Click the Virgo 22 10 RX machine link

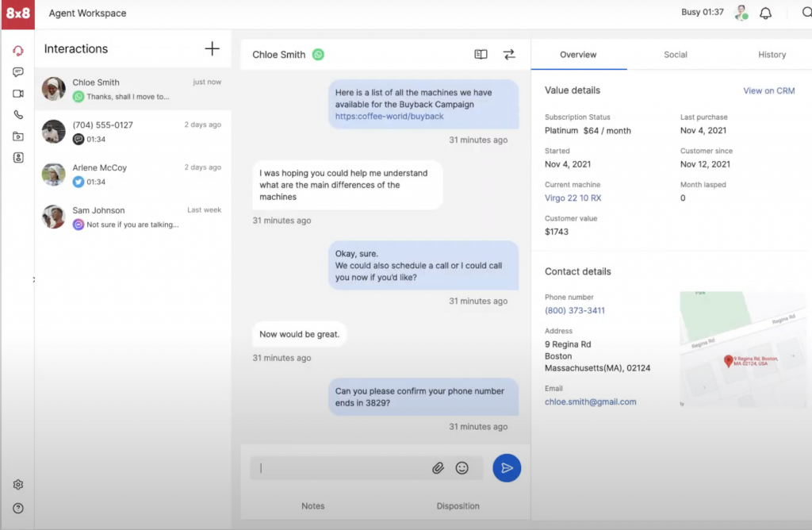(x=573, y=198)
